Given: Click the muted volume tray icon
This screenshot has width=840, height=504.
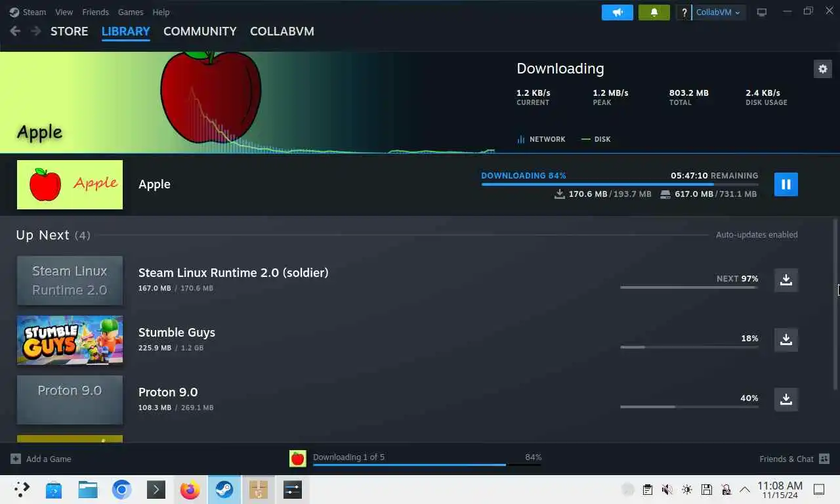Looking at the screenshot, I should (667, 490).
